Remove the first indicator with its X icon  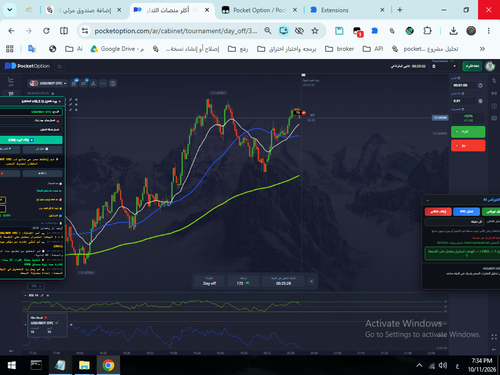point(76,99)
